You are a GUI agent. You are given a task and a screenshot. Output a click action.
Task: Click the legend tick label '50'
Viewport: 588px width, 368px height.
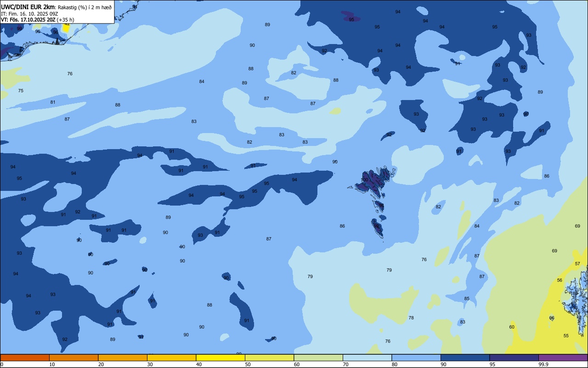click(x=248, y=364)
